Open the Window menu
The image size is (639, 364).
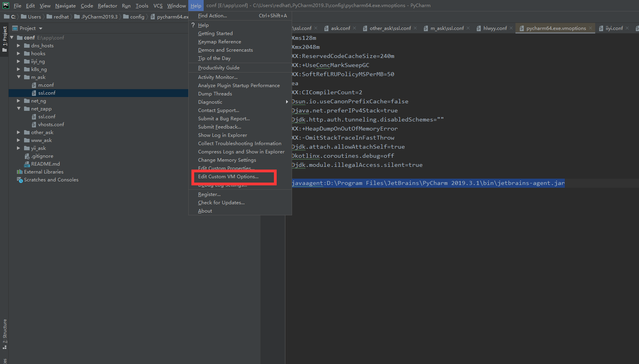click(176, 6)
